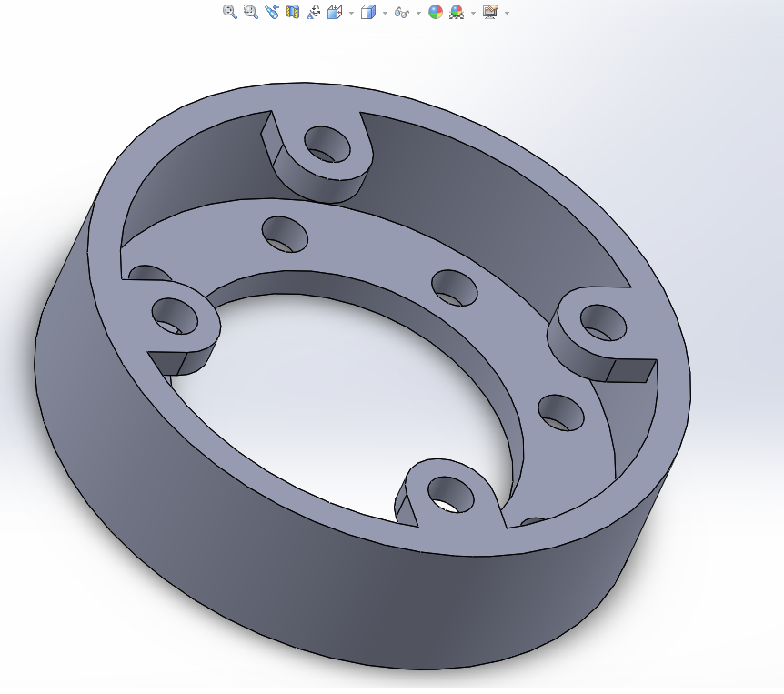
Task: Open the Display Style dropdown arrow
Action: [385, 13]
